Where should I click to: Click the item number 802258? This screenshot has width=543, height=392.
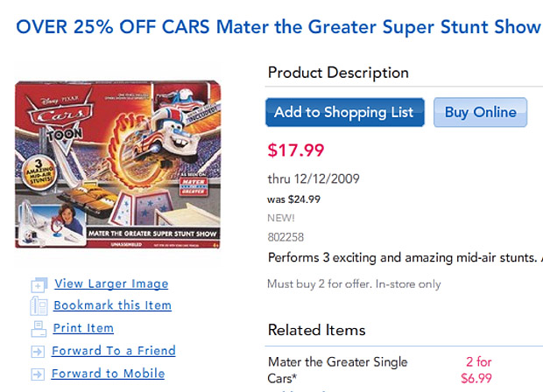pos(286,237)
